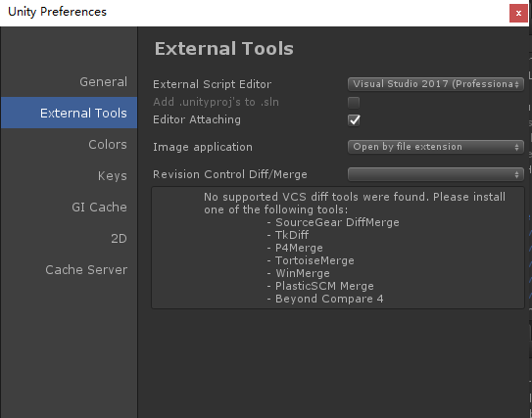Expand the External Script Editor dropdown
Screen dimensions: 532x418
436,84
